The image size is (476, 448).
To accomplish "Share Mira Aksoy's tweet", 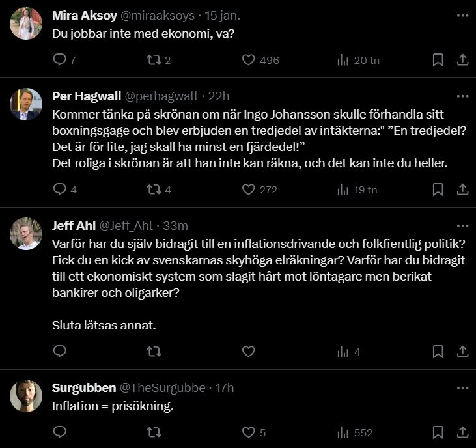I will click(462, 60).
